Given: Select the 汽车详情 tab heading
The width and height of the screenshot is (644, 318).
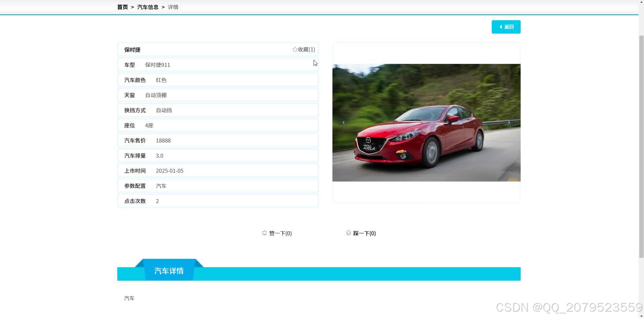Looking at the screenshot, I should 169,271.
